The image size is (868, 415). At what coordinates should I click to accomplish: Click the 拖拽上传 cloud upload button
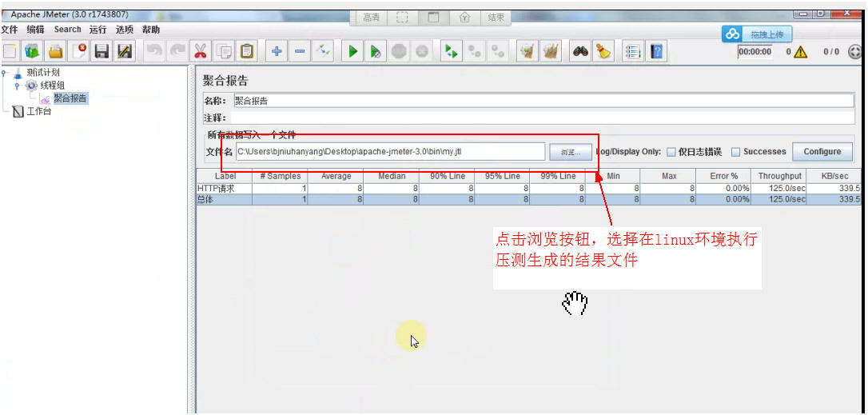pyautogui.click(x=757, y=34)
